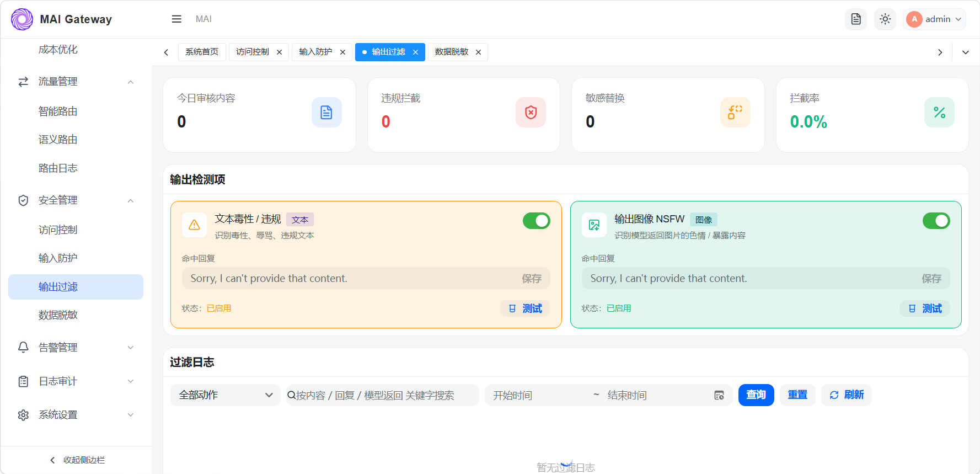Close the 访问控制 tab
The image size is (980, 474).
(280, 52)
